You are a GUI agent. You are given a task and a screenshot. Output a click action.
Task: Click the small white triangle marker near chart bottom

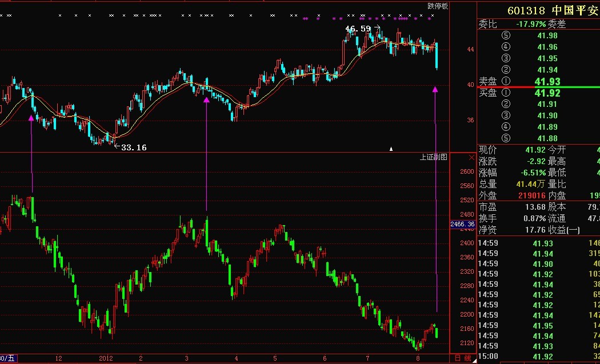(x=391, y=149)
